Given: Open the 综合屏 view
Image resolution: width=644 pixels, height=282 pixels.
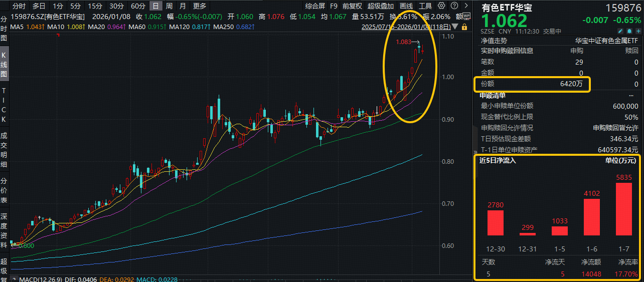Looking at the screenshot, I should point(315,6).
